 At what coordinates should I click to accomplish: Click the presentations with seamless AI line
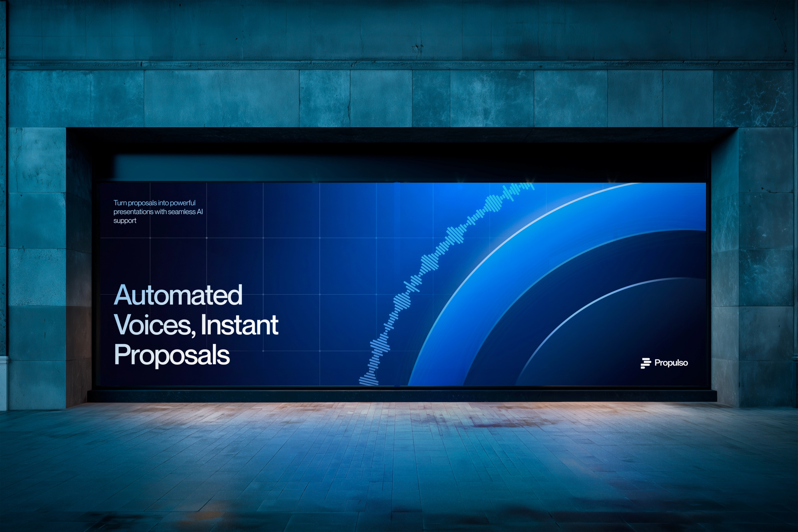pos(158,212)
